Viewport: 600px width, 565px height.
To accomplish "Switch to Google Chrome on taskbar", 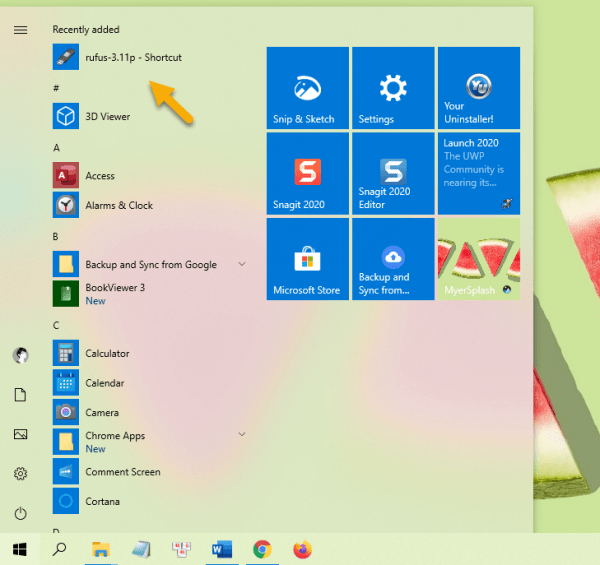I will point(262,549).
